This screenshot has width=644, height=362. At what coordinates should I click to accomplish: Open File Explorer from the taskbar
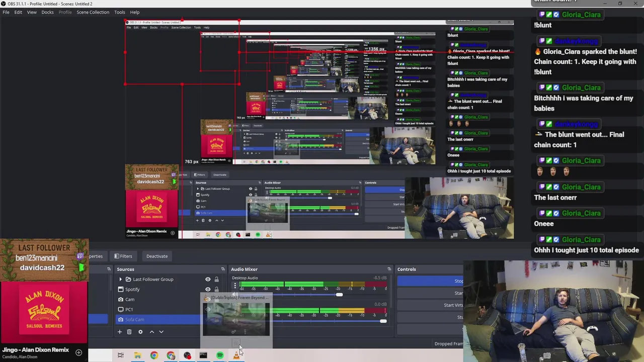[x=137, y=355]
